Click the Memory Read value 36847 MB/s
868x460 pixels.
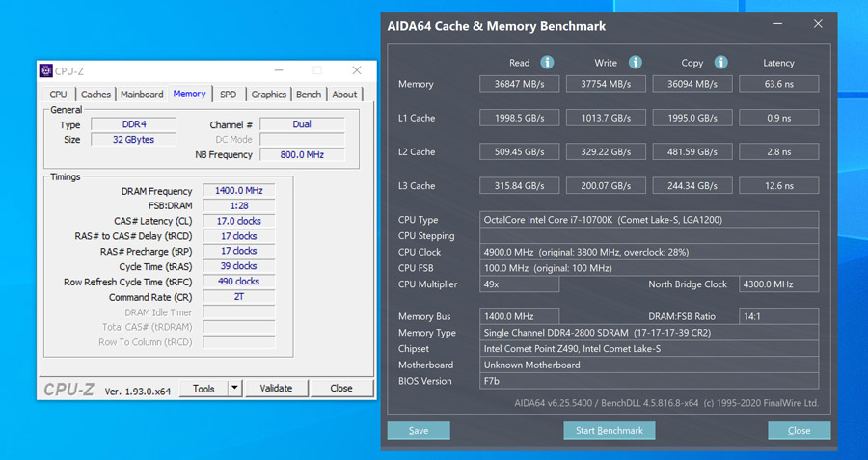point(519,84)
